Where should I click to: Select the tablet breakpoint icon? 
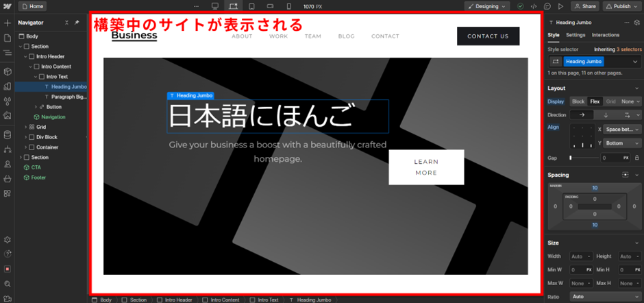pyautogui.click(x=251, y=6)
